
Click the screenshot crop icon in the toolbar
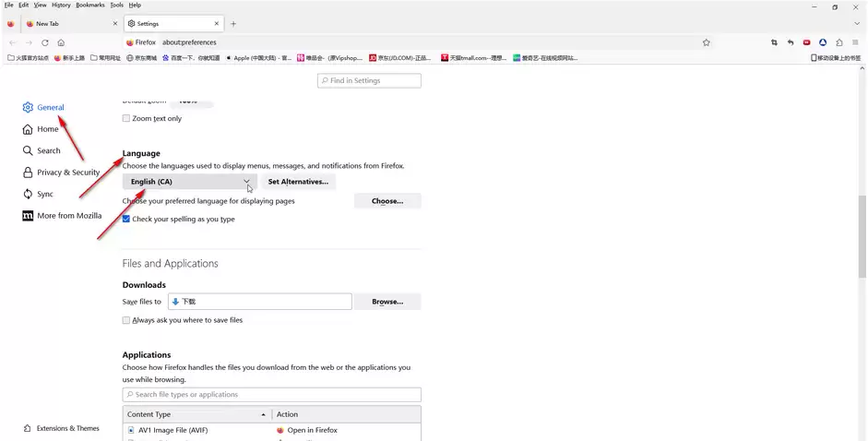pos(774,42)
